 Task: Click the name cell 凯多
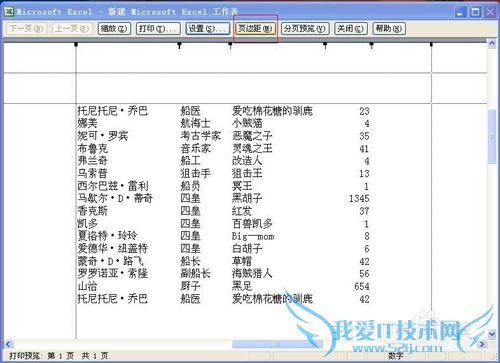point(87,223)
